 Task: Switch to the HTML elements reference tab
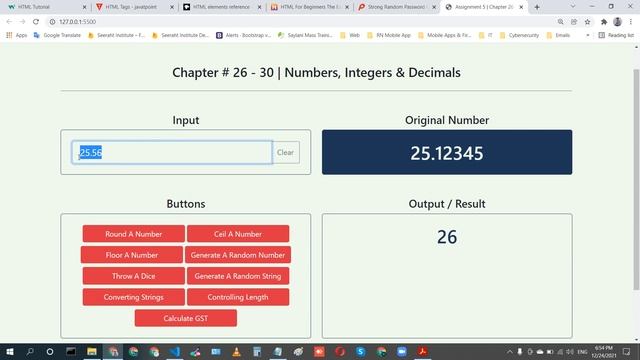point(222,7)
